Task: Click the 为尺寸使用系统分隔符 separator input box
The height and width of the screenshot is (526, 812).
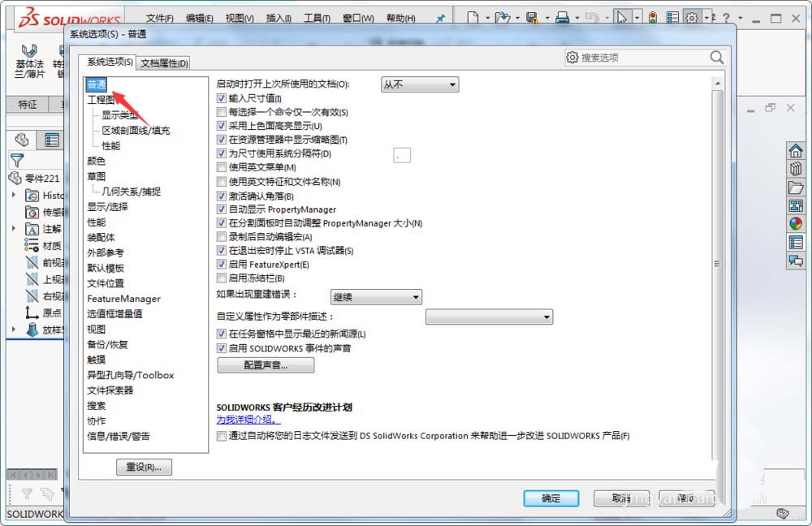Action: (402, 155)
